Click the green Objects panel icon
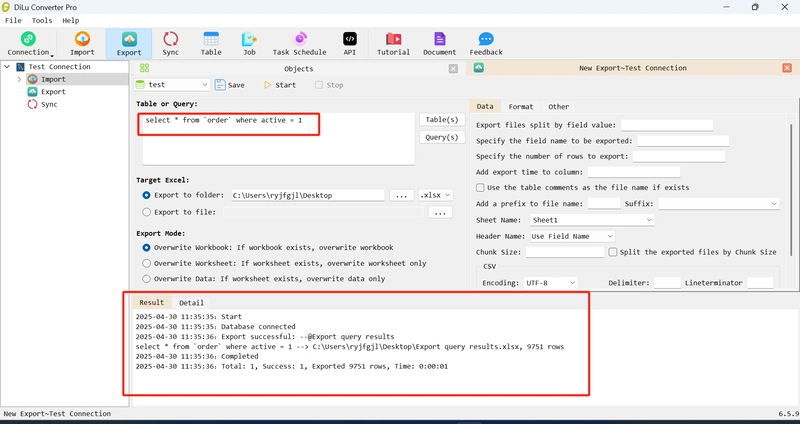This screenshot has height=424, width=800. pos(144,68)
